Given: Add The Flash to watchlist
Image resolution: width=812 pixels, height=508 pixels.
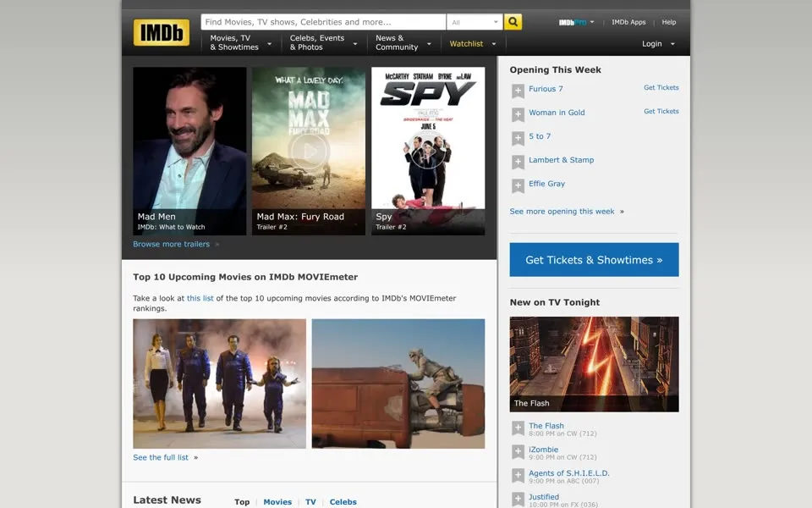Looking at the screenshot, I should (518, 428).
